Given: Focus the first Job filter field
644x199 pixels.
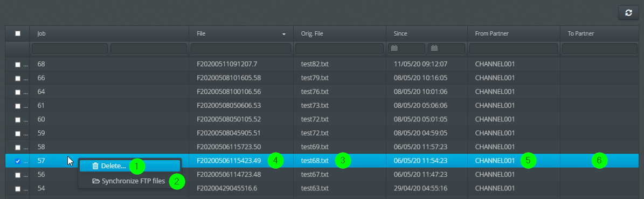Looking at the screenshot, I should click(70, 49).
